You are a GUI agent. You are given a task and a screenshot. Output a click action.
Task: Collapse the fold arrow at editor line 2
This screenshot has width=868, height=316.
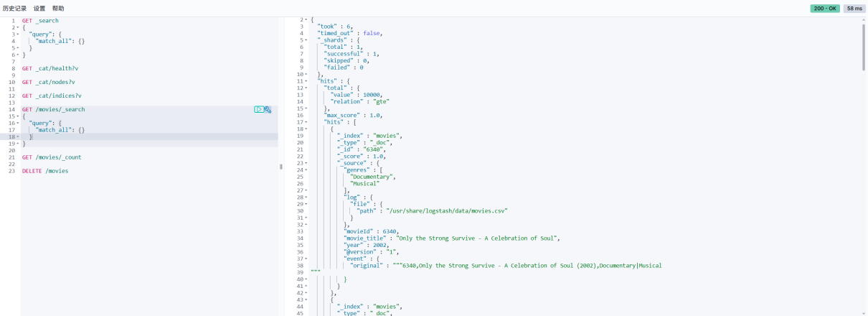pos(17,28)
